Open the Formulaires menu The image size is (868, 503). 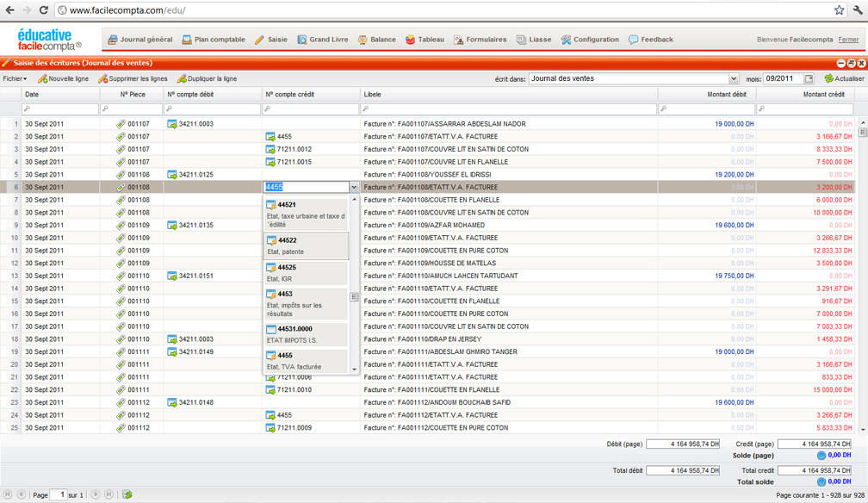(480, 40)
